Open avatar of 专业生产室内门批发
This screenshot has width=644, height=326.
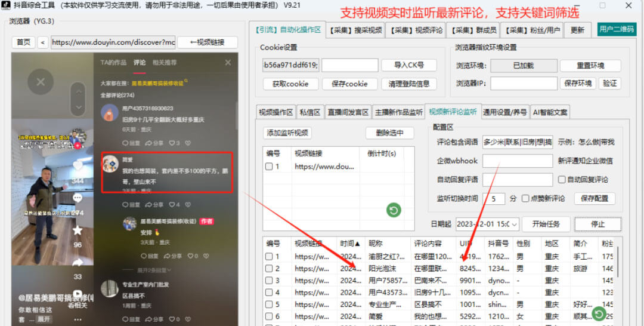click(110, 288)
